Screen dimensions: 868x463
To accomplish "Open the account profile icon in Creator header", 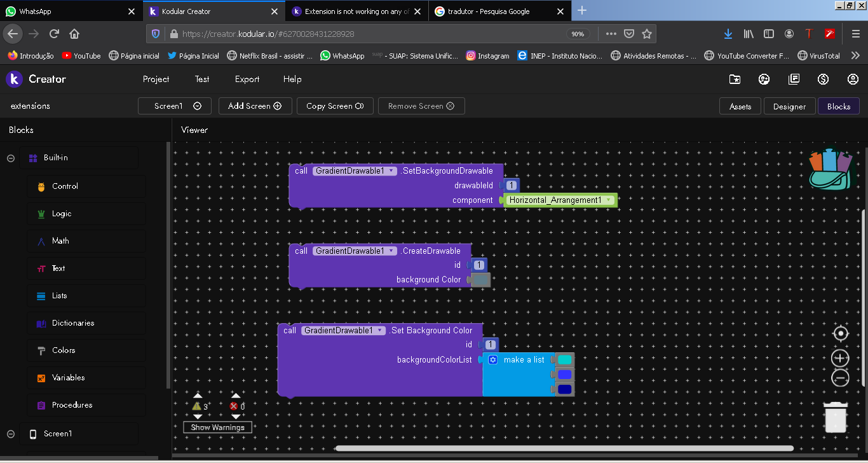I will click(x=853, y=79).
